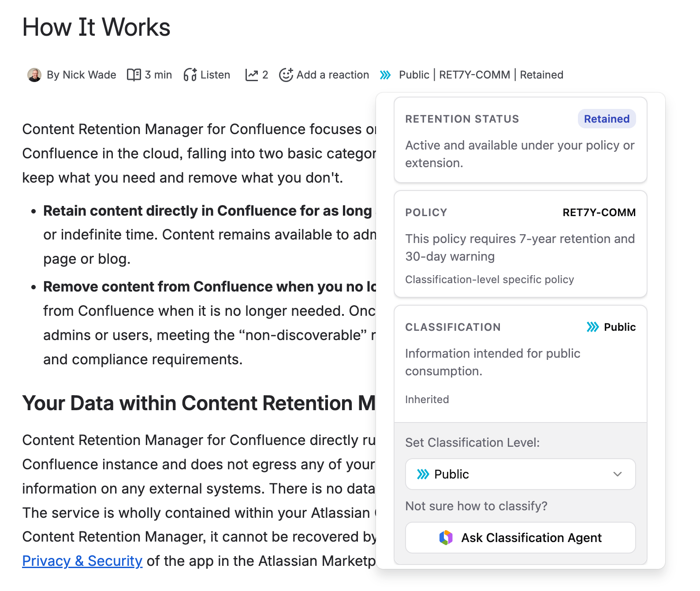Click Nick Wade's author avatar
The image size is (700, 591).
click(34, 75)
